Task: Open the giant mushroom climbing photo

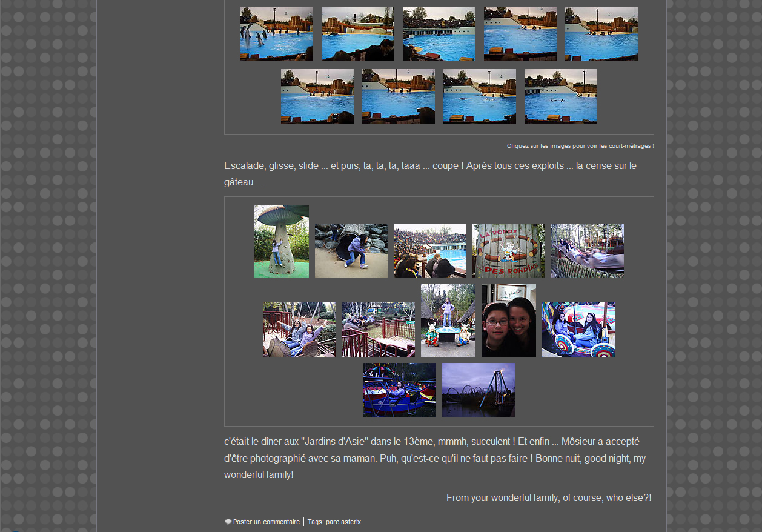Action: tap(281, 242)
